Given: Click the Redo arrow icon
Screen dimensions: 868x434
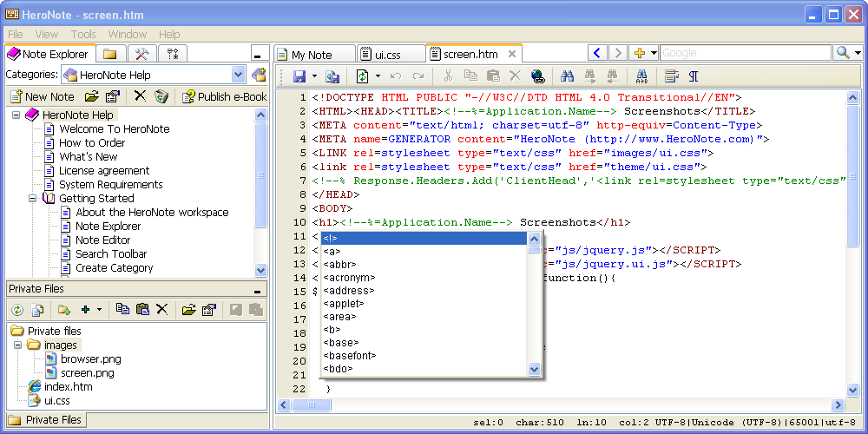Looking at the screenshot, I should pyautogui.click(x=418, y=76).
